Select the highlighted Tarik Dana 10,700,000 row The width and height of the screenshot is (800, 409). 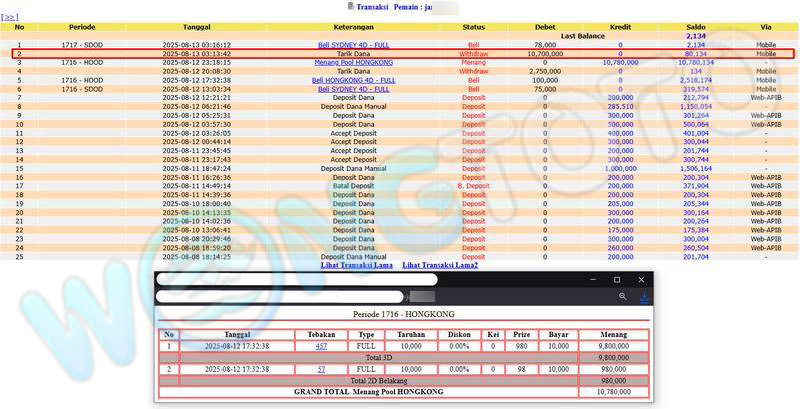coord(400,54)
